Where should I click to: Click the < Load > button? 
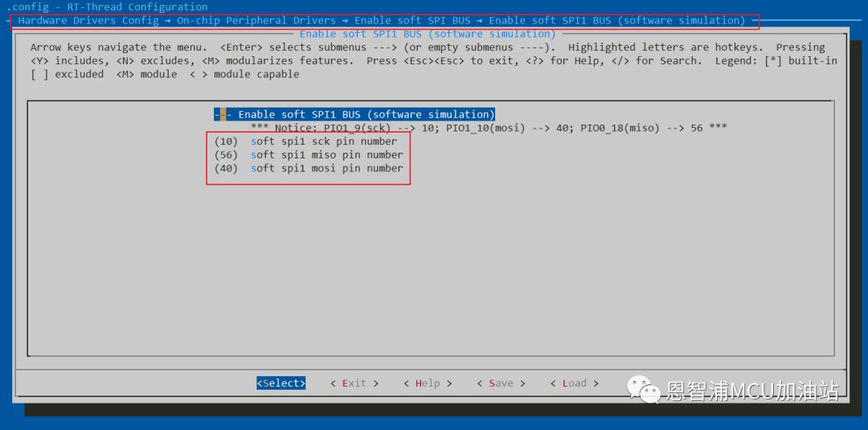point(574,383)
